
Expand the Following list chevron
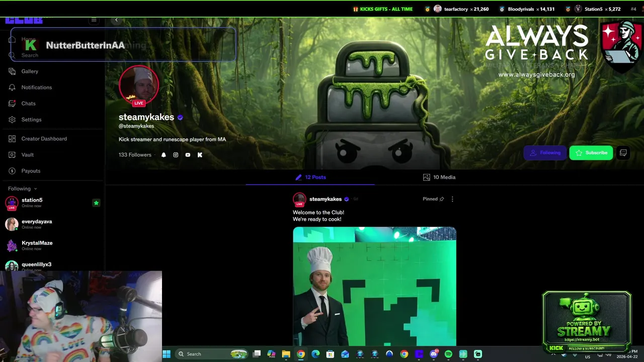point(35,189)
